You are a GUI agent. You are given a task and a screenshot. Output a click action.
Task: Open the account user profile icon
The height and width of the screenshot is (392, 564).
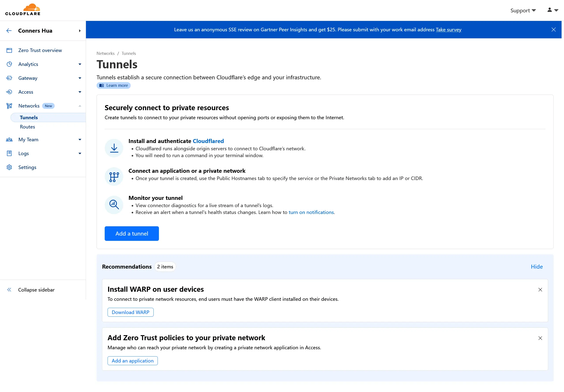tap(549, 10)
